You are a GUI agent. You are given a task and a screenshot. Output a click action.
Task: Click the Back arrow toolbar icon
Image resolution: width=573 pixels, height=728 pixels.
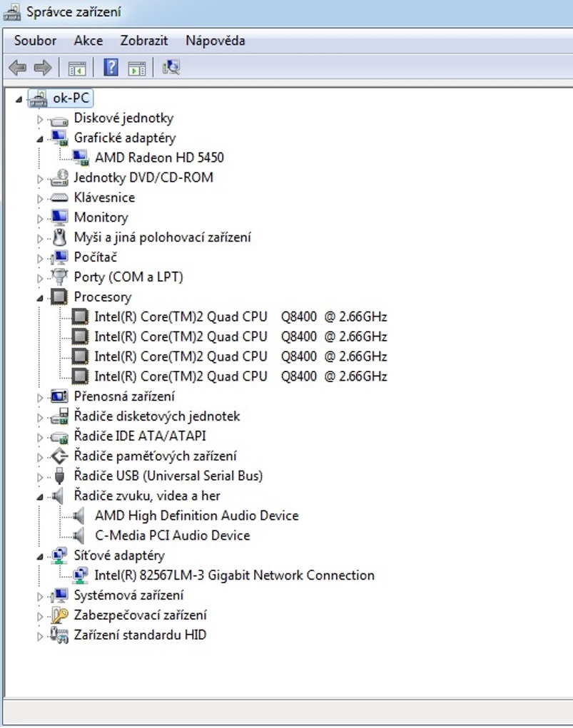[x=17, y=68]
